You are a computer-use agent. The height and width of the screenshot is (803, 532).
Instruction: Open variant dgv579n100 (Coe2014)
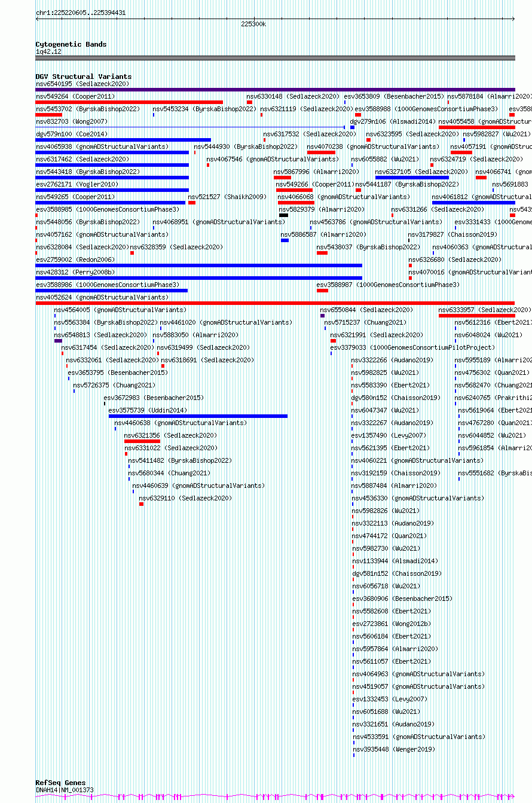(72, 134)
